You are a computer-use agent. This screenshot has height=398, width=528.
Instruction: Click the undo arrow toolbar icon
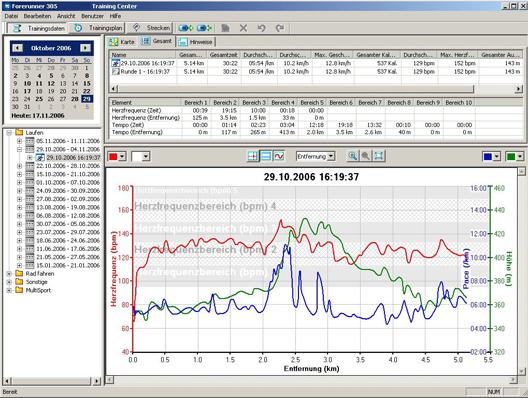click(261, 28)
